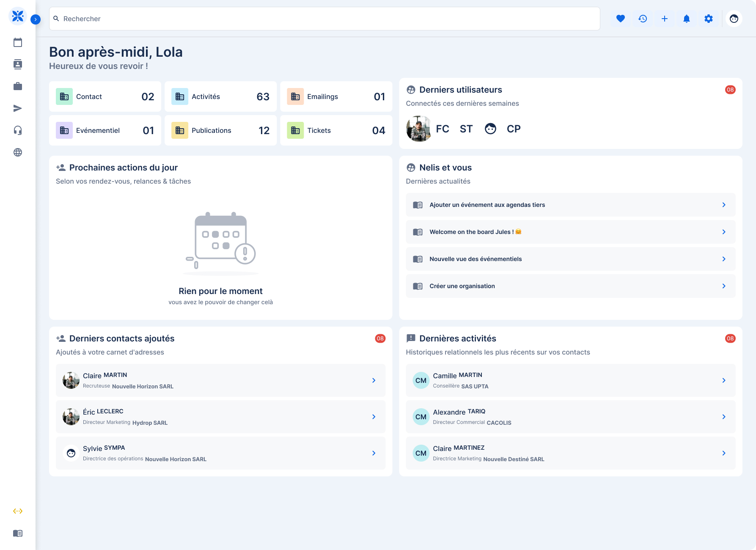Open the user profile avatar in the top bar
756x550 pixels.
pyautogui.click(x=734, y=19)
